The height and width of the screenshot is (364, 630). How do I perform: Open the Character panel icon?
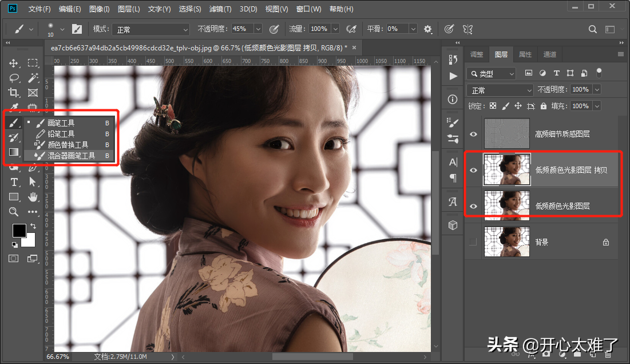(x=453, y=162)
